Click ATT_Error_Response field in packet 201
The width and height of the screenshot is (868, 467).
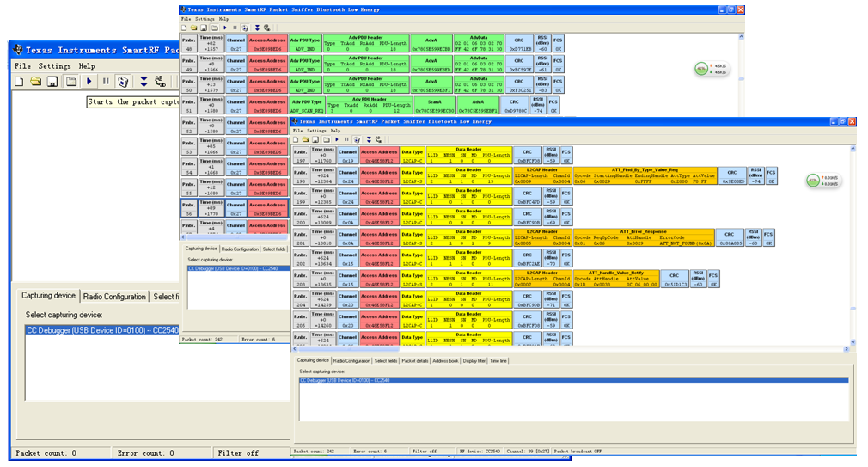644,237
